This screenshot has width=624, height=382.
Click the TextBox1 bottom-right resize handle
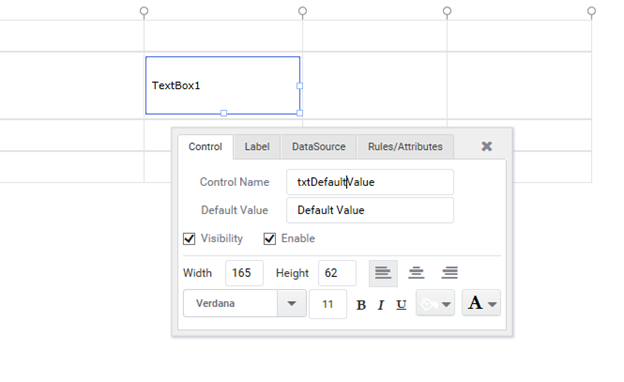(300, 113)
